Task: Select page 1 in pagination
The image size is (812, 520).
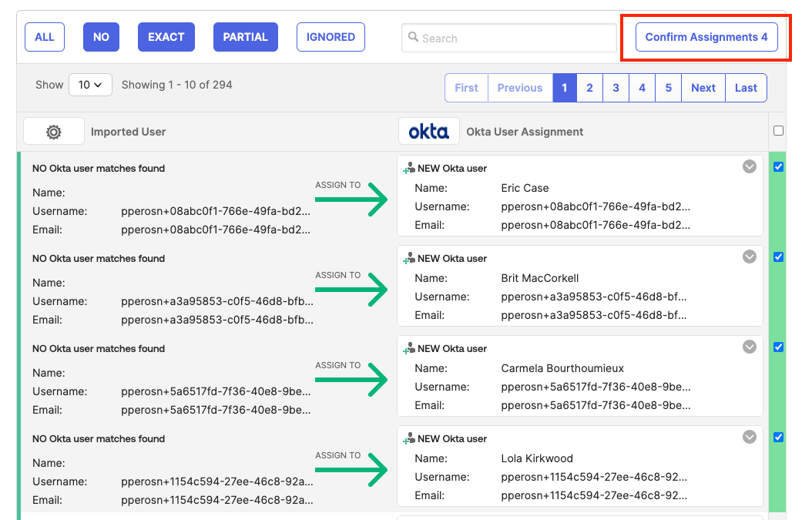Action: 565,88
